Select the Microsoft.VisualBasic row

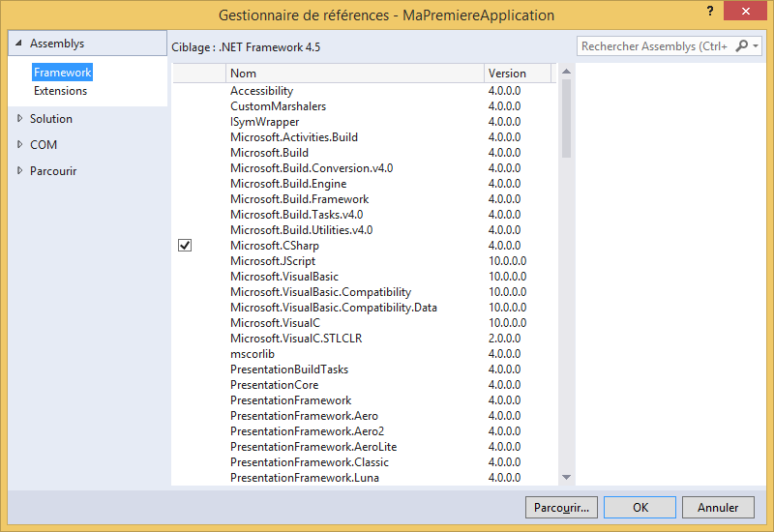point(365,277)
